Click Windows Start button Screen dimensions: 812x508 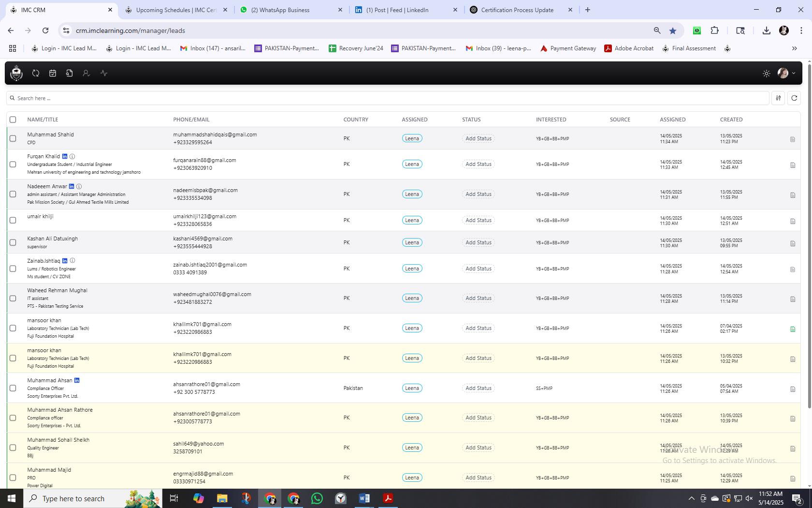11,498
